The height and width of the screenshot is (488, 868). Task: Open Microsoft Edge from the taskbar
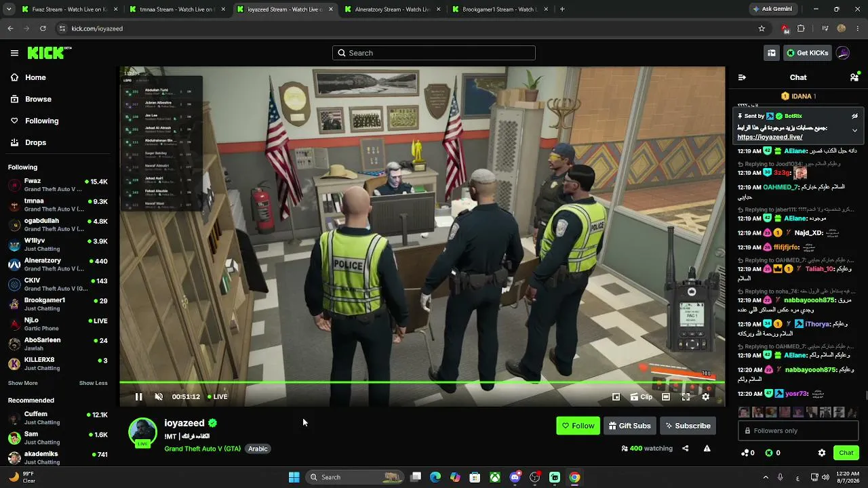click(435, 477)
